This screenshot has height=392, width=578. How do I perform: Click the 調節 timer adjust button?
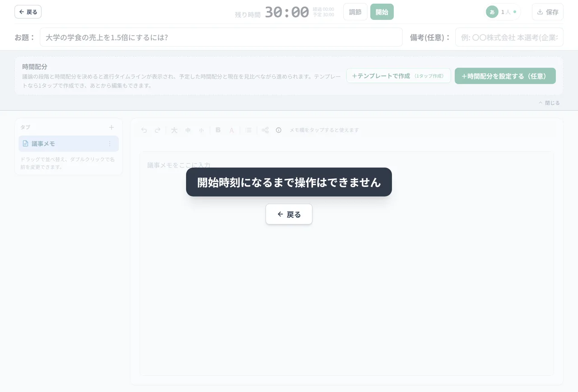pyautogui.click(x=355, y=12)
